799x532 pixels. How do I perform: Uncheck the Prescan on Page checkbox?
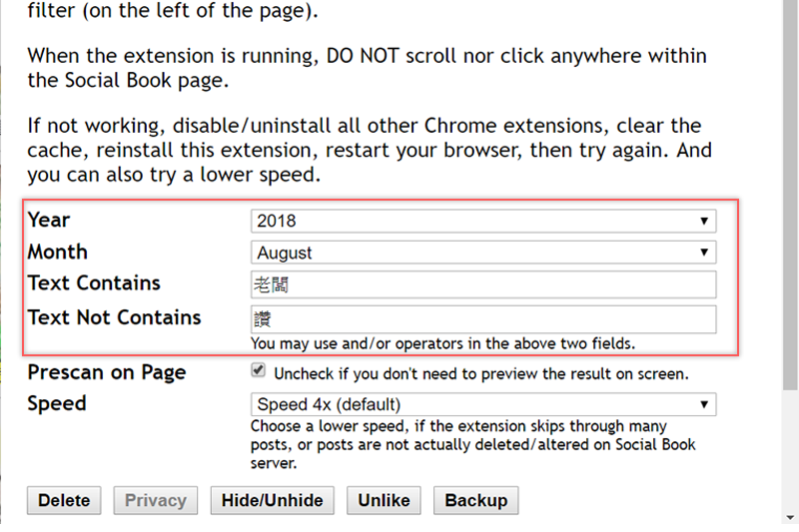tap(259, 371)
